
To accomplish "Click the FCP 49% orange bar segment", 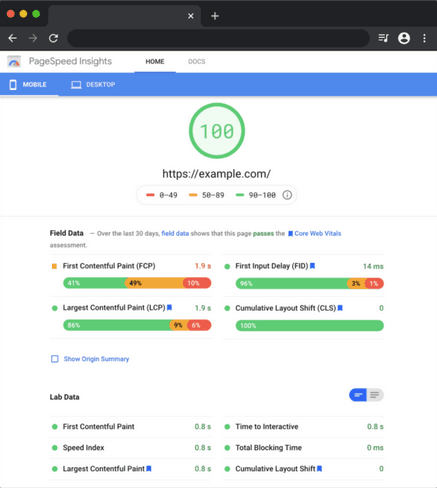I will tap(154, 283).
